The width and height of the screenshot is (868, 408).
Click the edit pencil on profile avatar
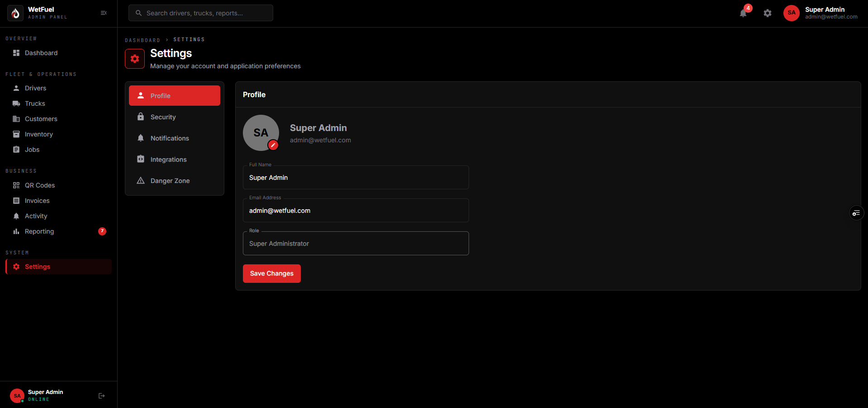coord(273,145)
